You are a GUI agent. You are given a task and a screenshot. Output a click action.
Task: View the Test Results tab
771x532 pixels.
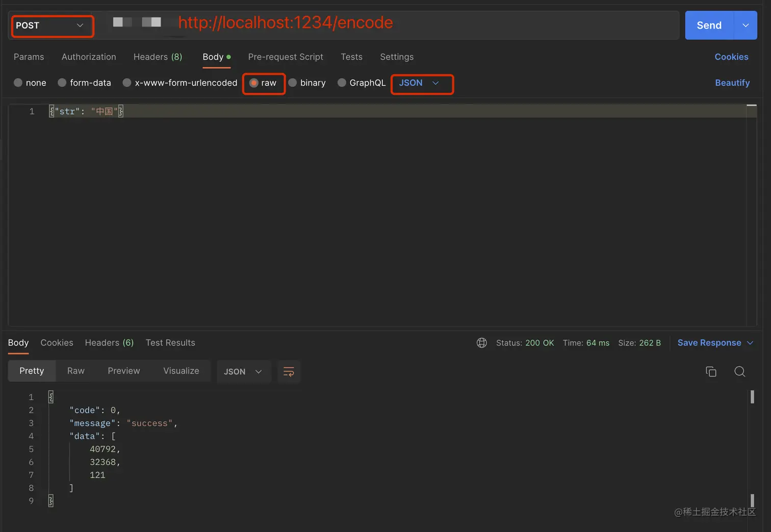pyautogui.click(x=170, y=343)
